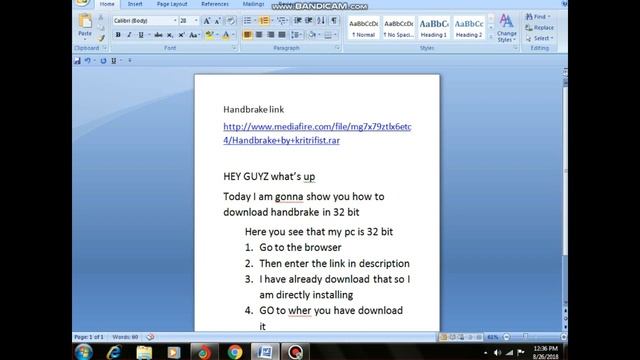Apply the Normal style
This screenshot has width=640, height=360.
pos(363,28)
